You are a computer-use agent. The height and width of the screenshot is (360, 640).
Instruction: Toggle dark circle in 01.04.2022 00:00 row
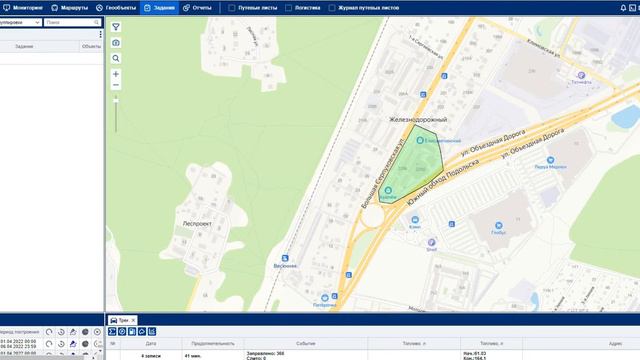[85, 344]
